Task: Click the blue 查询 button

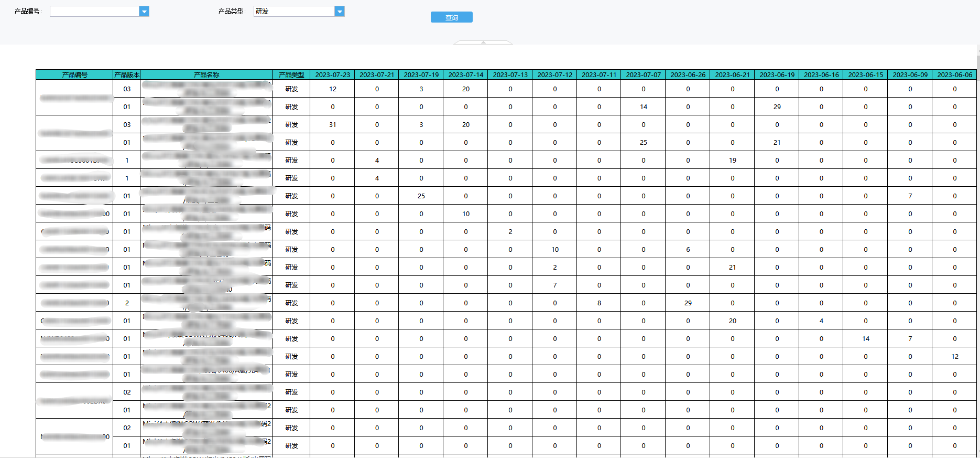Action: (x=452, y=17)
